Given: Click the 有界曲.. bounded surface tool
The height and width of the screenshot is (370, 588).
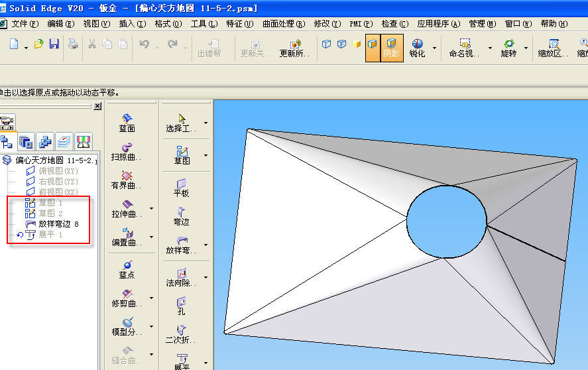Looking at the screenshot, I should point(127,180).
